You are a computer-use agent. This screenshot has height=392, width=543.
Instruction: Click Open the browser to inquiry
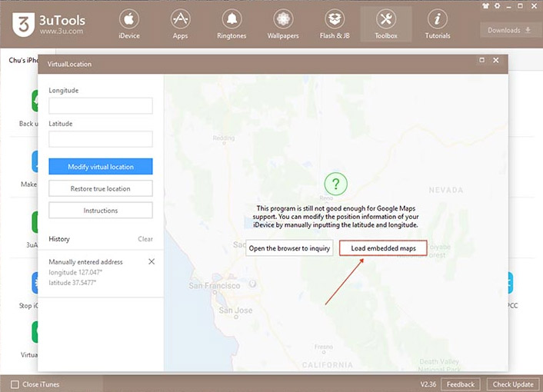point(289,248)
